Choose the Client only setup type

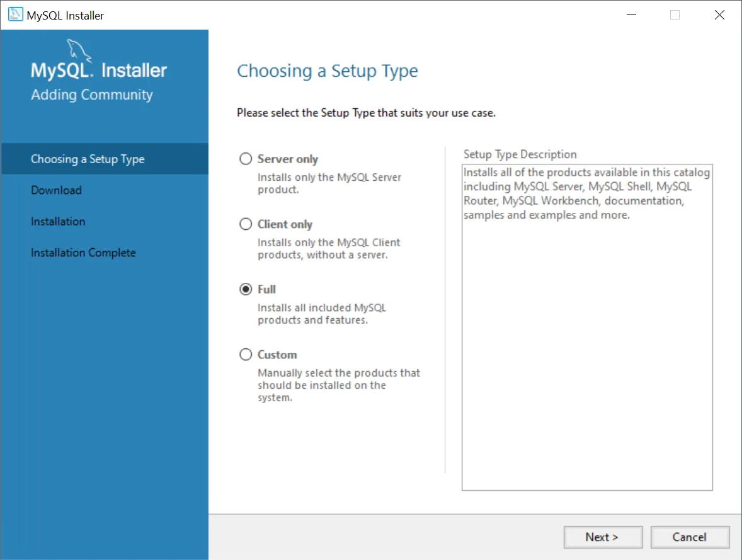pos(246,224)
